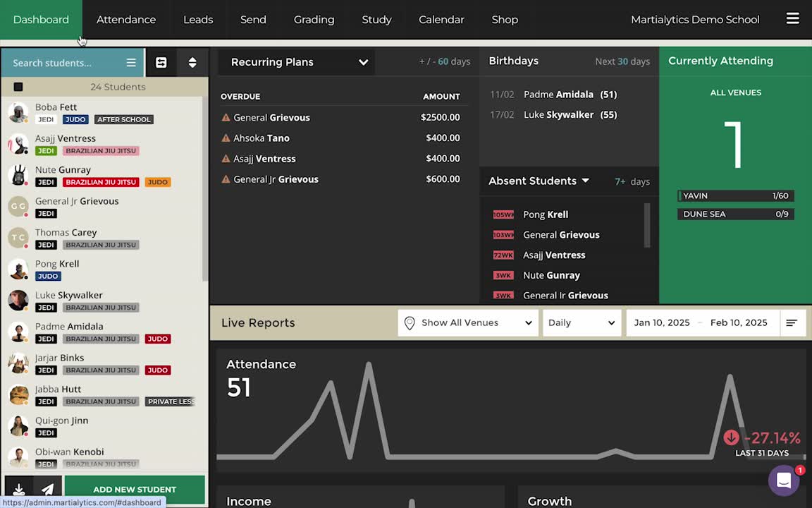
Task: Click the AFTER SCHOOL tag on Boba Fett
Action: pos(124,119)
